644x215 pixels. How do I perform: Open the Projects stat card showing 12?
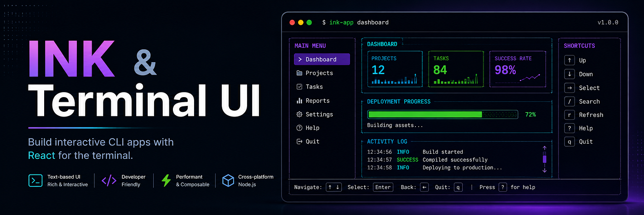click(395, 69)
